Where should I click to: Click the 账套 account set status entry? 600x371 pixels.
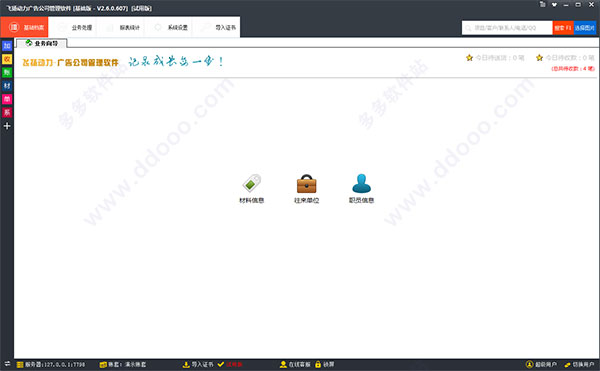point(123,364)
